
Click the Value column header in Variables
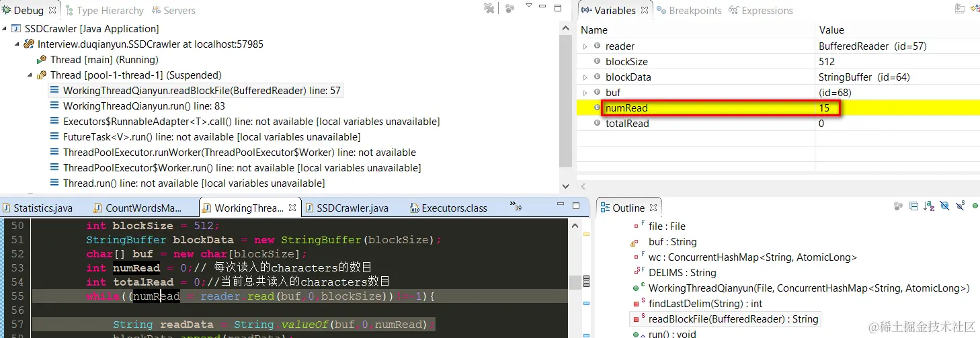(897, 30)
